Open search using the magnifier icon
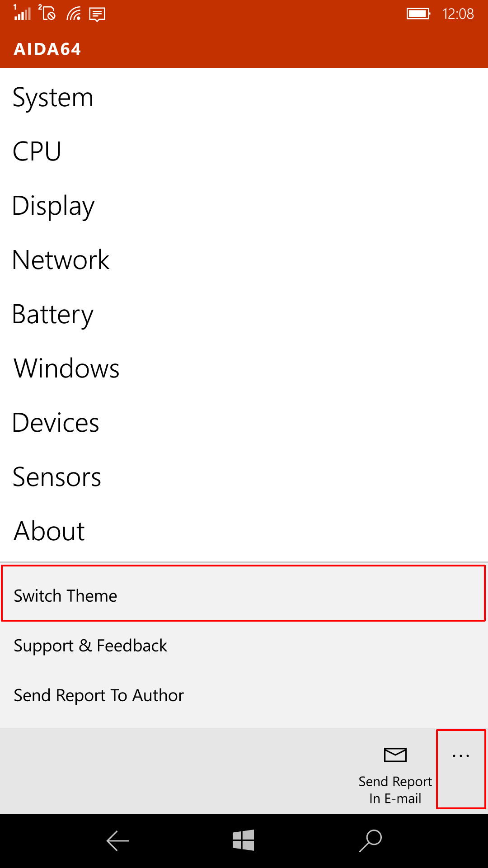This screenshot has width=488, height=868. tap(371, 840)
